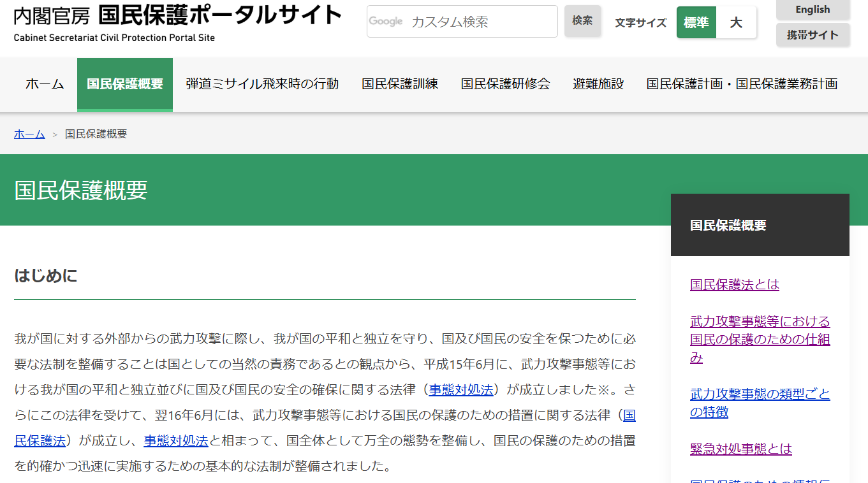The height and width of the screenshot is (483, 868).
Task: Select the 国民保護概要 navigation tab
Action: pyautogui.click(x=125, y=84)
